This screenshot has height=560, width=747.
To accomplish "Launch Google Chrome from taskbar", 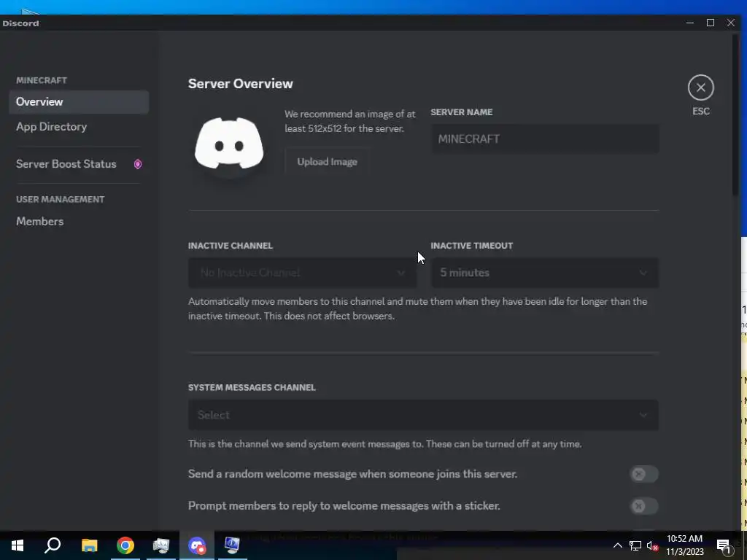I will 125,545.
